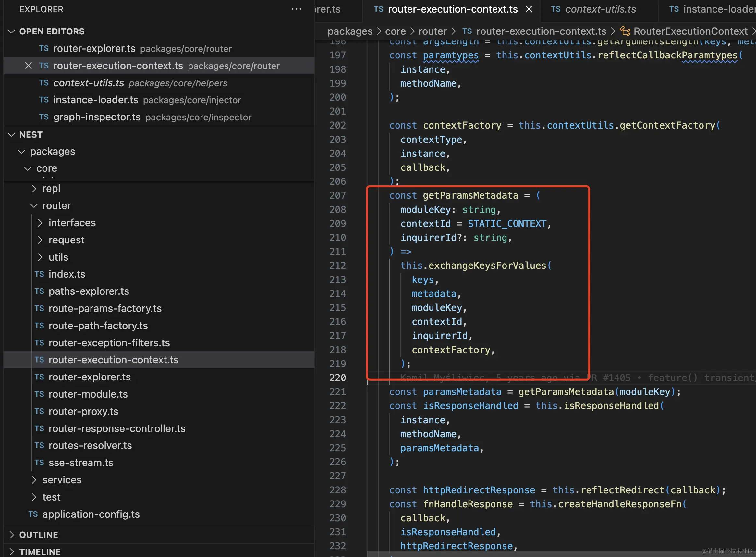The image size is (756, 557).
Task: Click TS icon beside router-exception-filters.ts
Action: click(39, 343)
